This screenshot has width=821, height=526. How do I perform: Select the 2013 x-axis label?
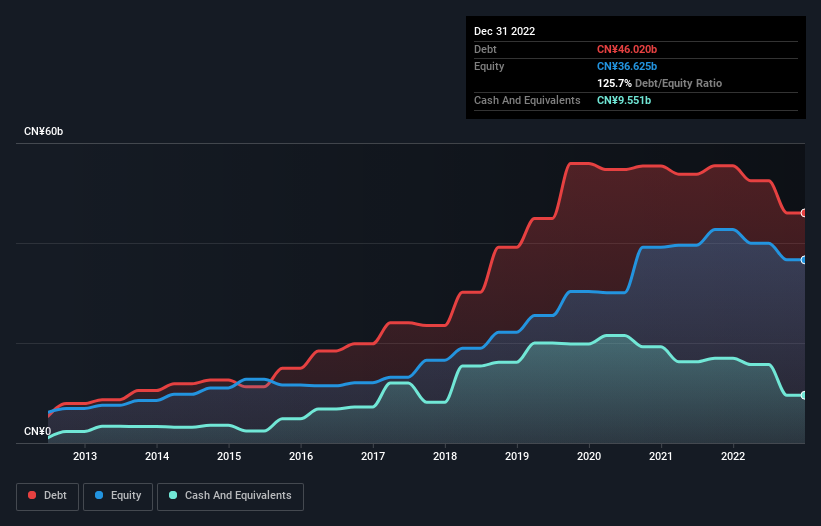(x=85, y=456)
